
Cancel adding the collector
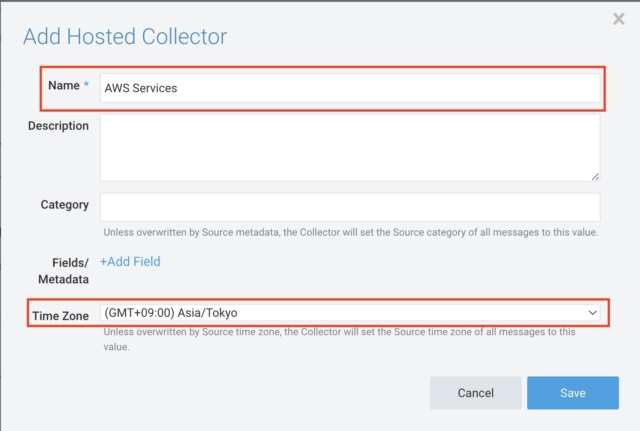click(x=476, y=393)
